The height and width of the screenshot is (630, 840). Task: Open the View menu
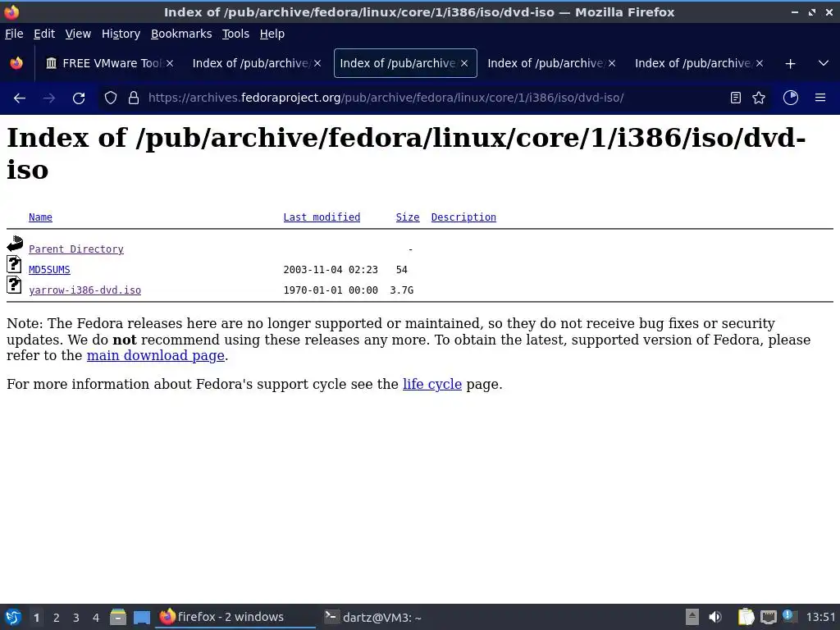pyautogui.click(x=78, y=34)
